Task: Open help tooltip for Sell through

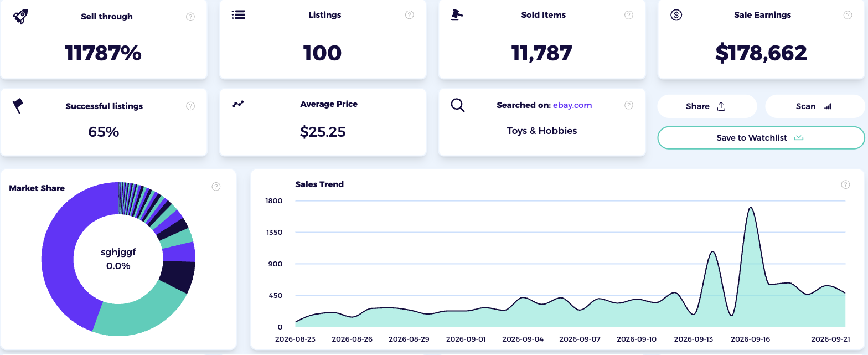Action: [190, 17]
